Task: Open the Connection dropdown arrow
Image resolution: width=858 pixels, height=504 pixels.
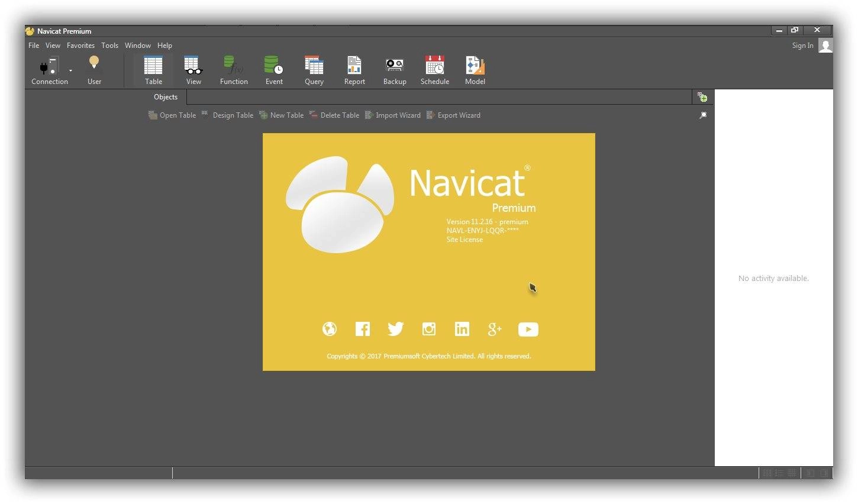Action: coord(70,70)
